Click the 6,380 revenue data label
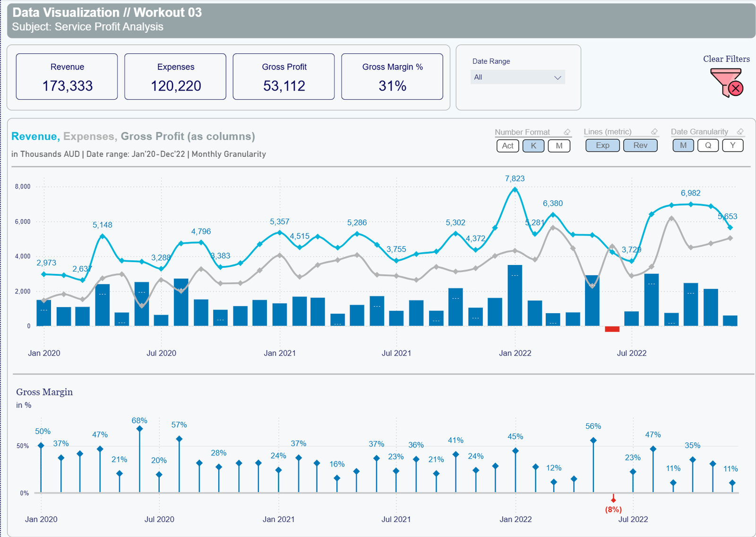Screen dimensions: 756x537 (553, 204)
